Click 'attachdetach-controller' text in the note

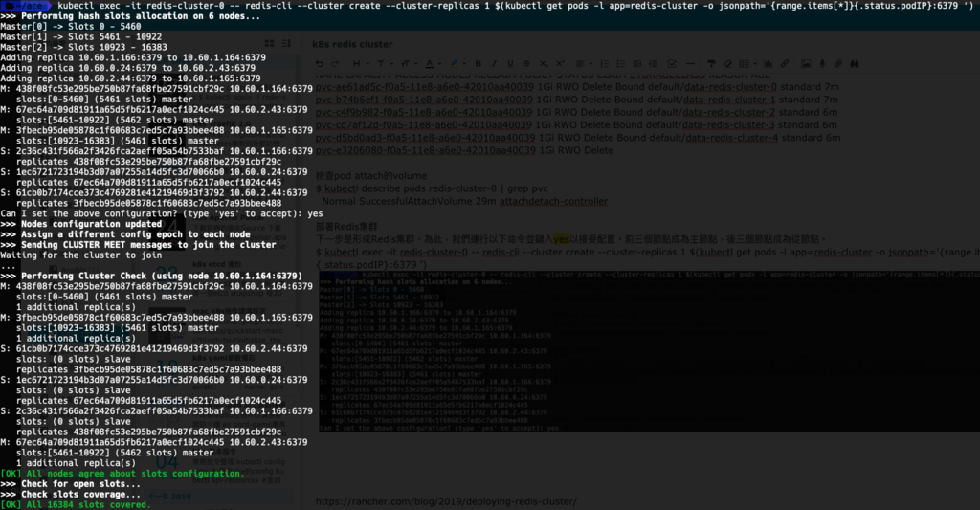554,201
